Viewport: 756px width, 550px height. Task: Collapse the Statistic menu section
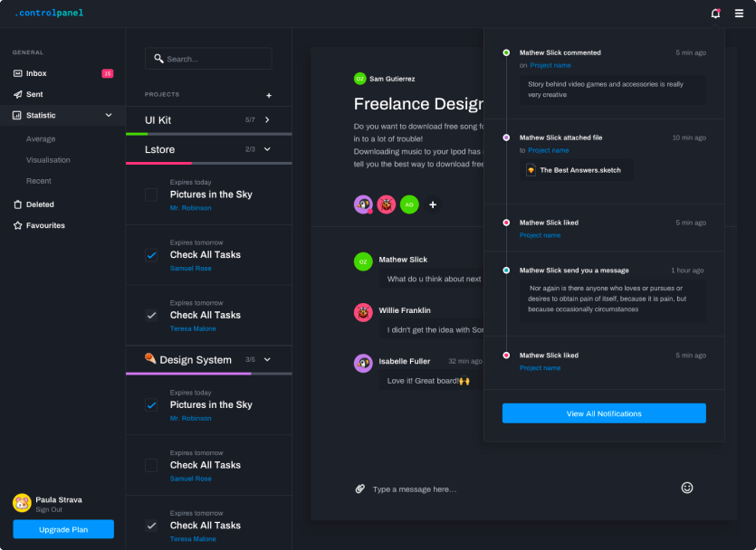(x=109, y=115)
